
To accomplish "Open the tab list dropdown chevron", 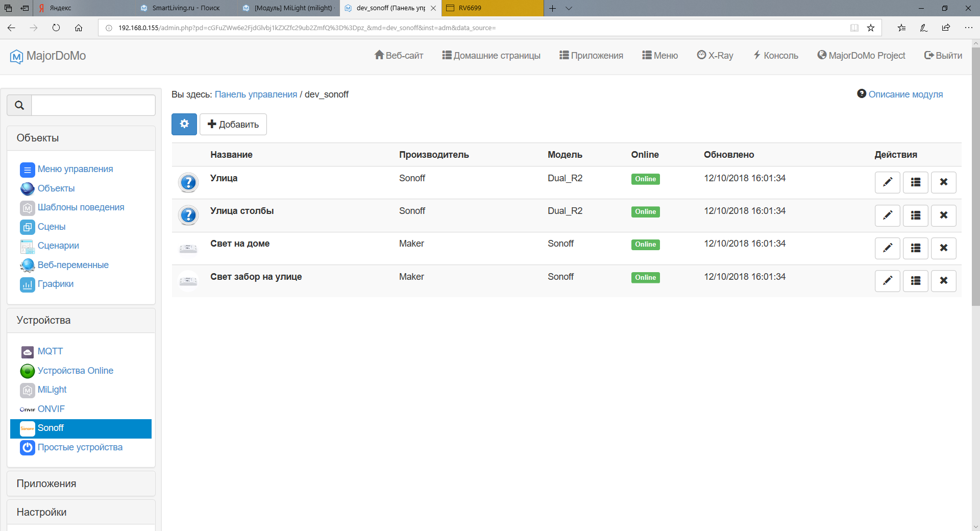I will coord(569,8).
